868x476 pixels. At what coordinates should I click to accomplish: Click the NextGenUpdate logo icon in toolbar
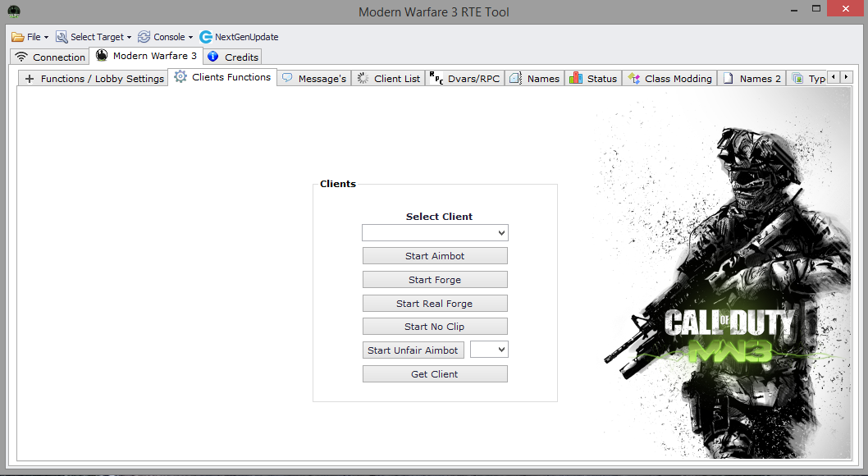click(x=206, y=37)
